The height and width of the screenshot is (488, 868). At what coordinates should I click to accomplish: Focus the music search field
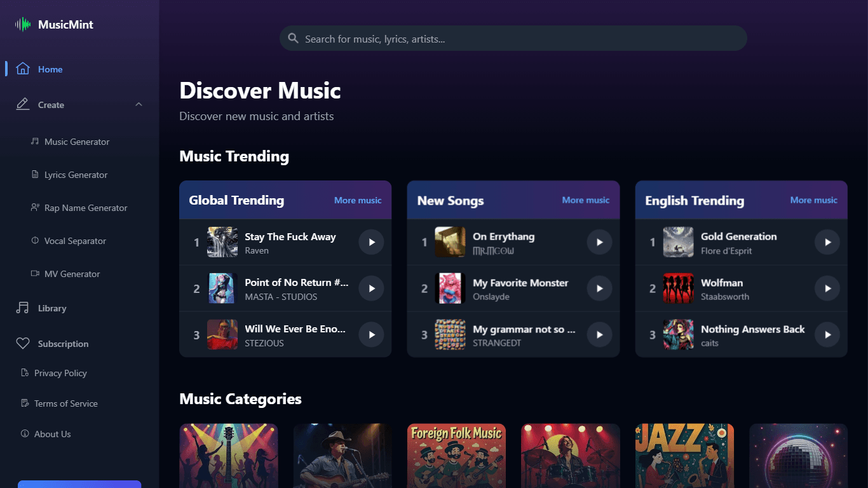(x=513, y=38)
